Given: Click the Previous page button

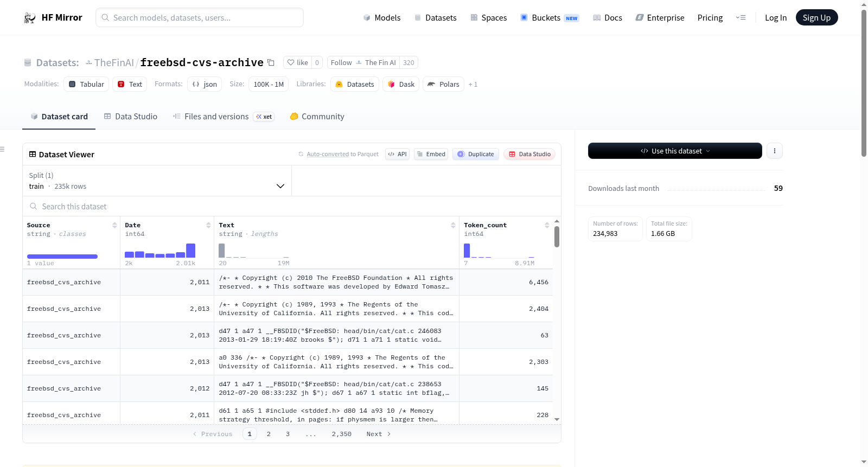Looking at the screenshot, I should (x=213, y=434).
